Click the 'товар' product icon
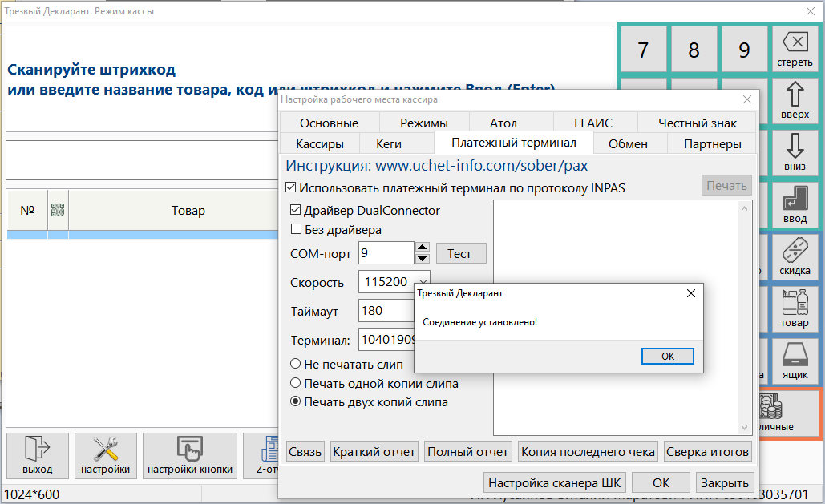This screenshot has height=504, width=825. (x=795, y=309)
